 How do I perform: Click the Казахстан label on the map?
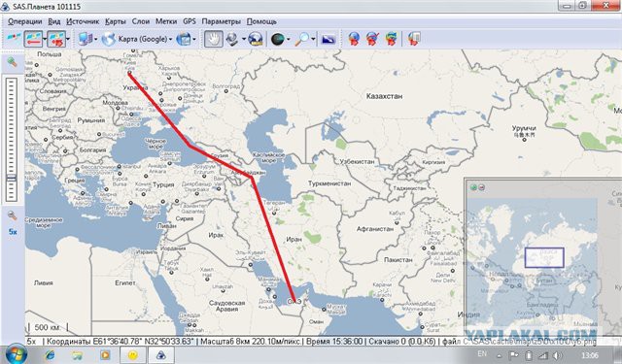coord(384,96)
